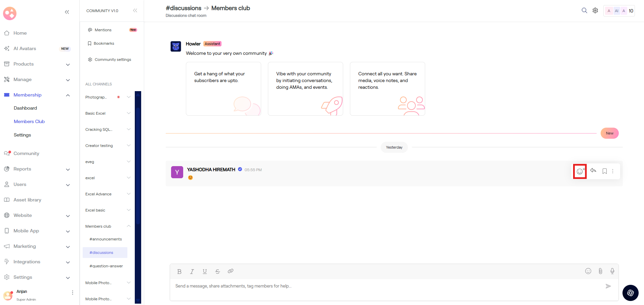Bookmark the Yashodha Hiremath message
644x305 pixels.
[604, 171]
